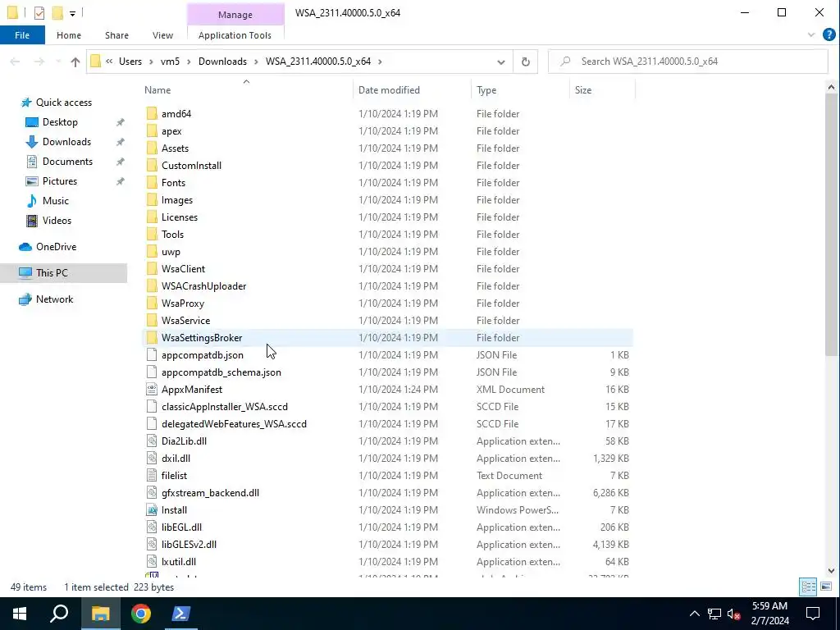Select the Assets folder icon
This screenshot has height=630, width=840.
[152, 148]
